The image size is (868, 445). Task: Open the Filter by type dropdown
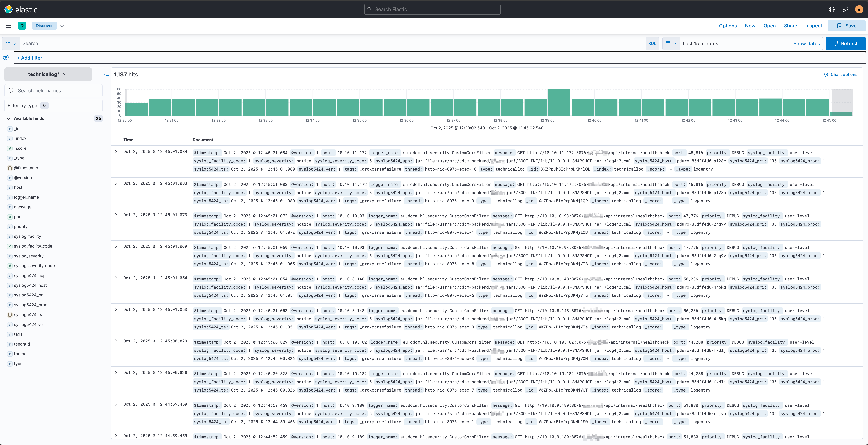(53, 106)
